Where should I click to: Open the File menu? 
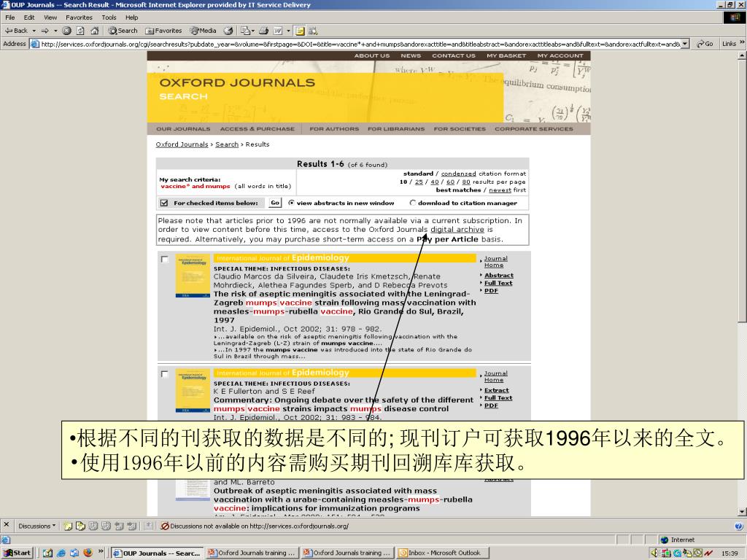pyautogui.click(x=10, y=17)
